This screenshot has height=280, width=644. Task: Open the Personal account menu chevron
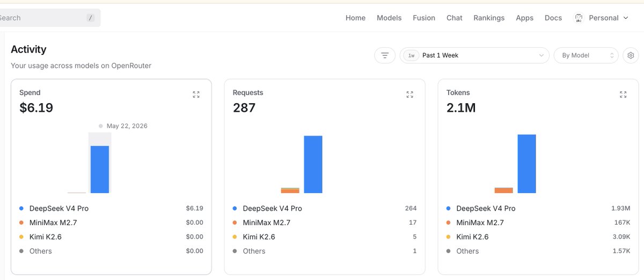tap(625, 18)
